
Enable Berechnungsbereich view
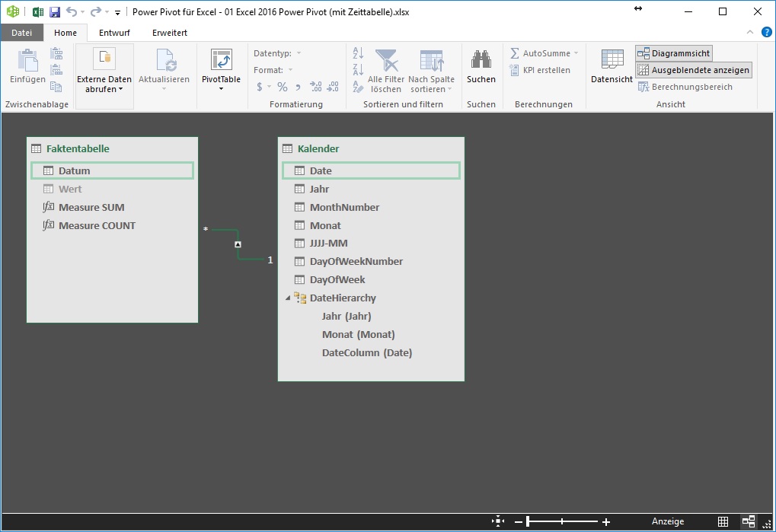[x=688, y=87]
